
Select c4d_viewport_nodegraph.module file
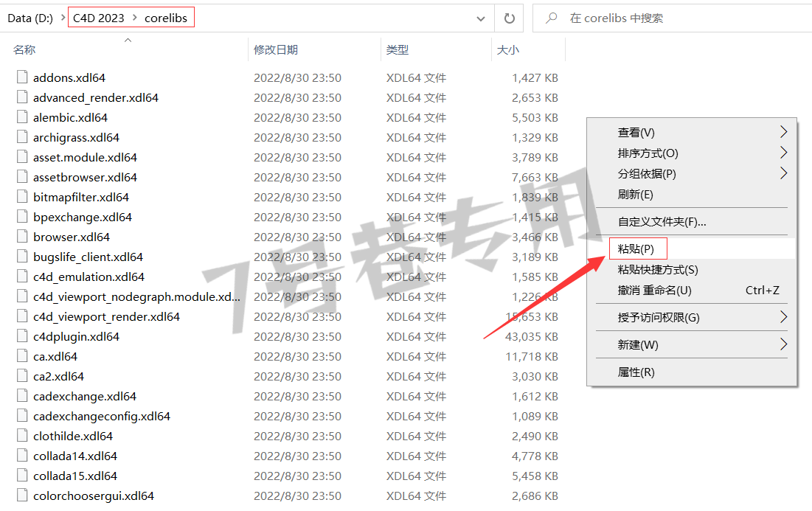pos(136,296)
